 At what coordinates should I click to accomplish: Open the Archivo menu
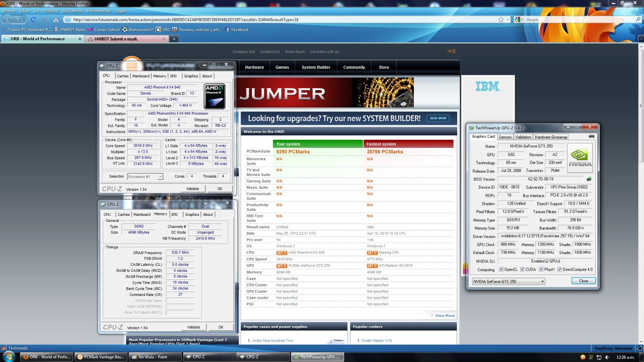click(9, 11)
